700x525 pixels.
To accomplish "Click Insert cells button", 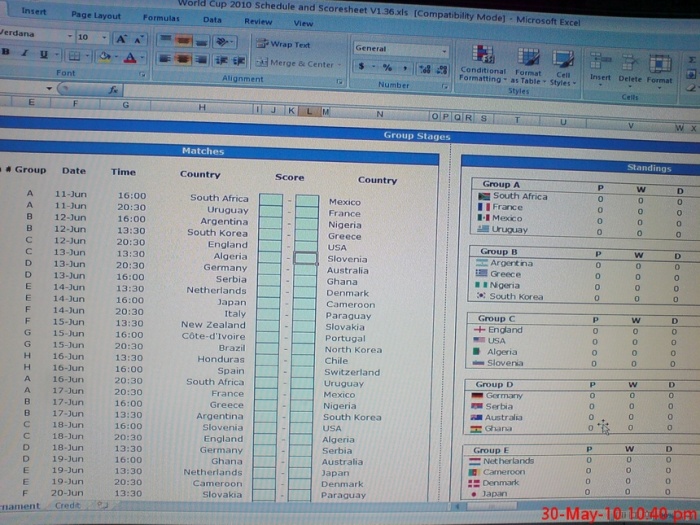I will click(600, 68).
